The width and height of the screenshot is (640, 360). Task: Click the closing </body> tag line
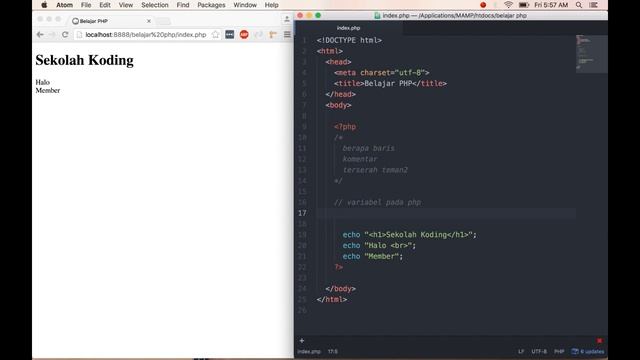pyautogui.click(x=340, y=289)
